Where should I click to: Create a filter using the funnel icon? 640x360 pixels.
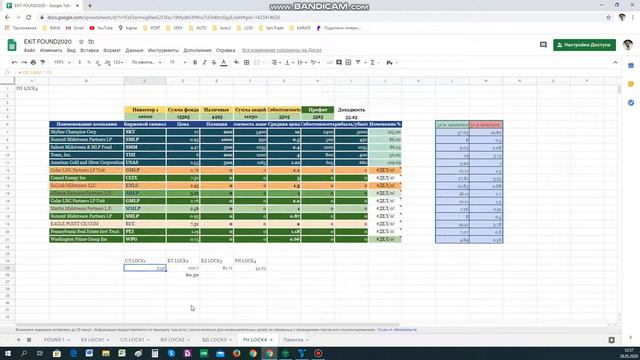coord(358,62)
